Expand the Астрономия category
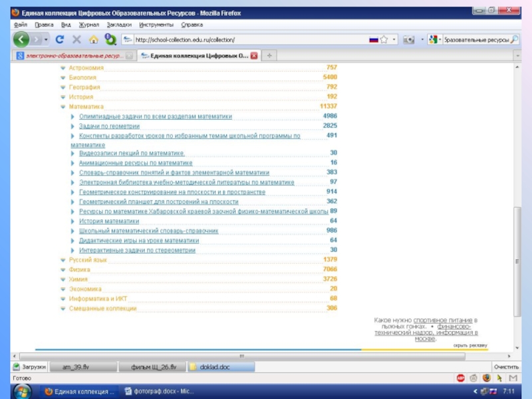 coord(63,68)
